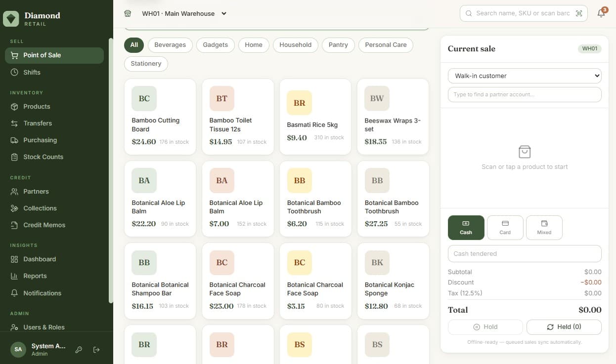The width and height of the screenshot is (616, 364).
Task: Click the Credit Memos document icon
Action: 14,225
